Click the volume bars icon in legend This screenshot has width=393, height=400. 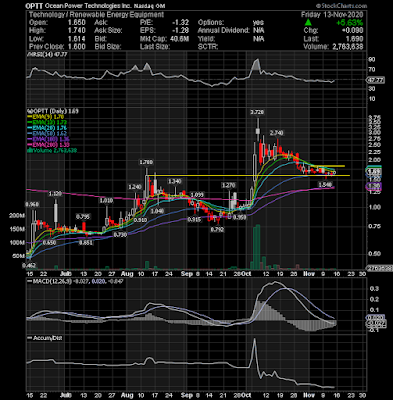pos(29,150)
